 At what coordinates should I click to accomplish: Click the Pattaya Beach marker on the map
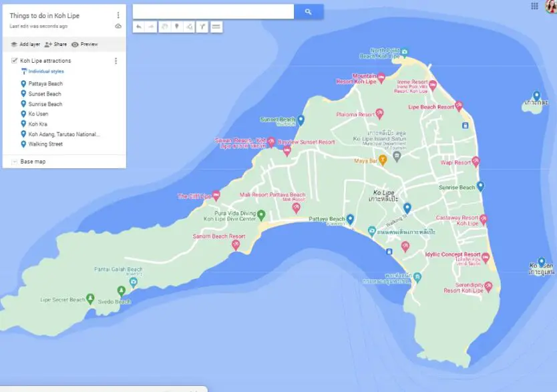point(350,218)
